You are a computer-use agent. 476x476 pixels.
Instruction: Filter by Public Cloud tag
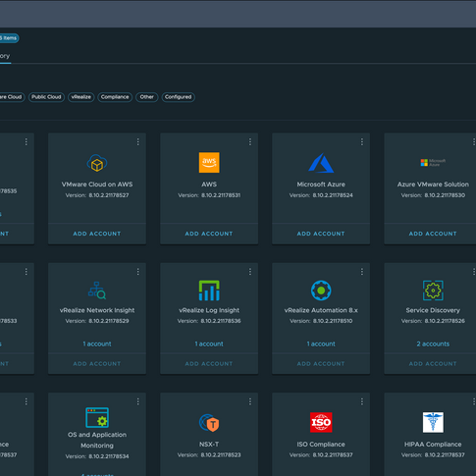46,97
